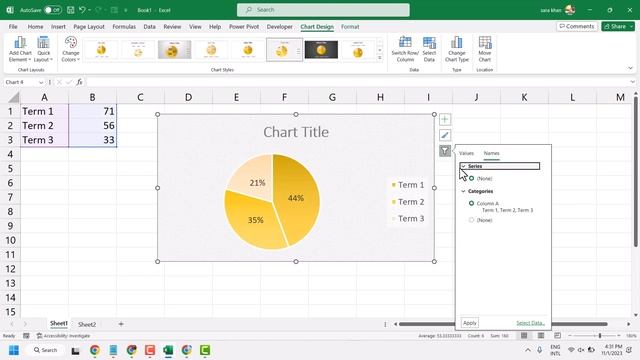
Task: Open the Add Chart Element menu
Action: (x=20, y=49)
